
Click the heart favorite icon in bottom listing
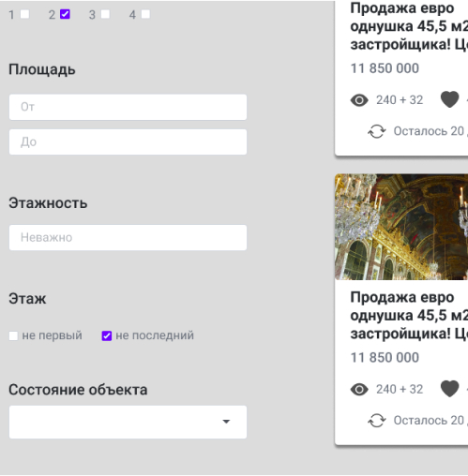click(x=449, y=389)
